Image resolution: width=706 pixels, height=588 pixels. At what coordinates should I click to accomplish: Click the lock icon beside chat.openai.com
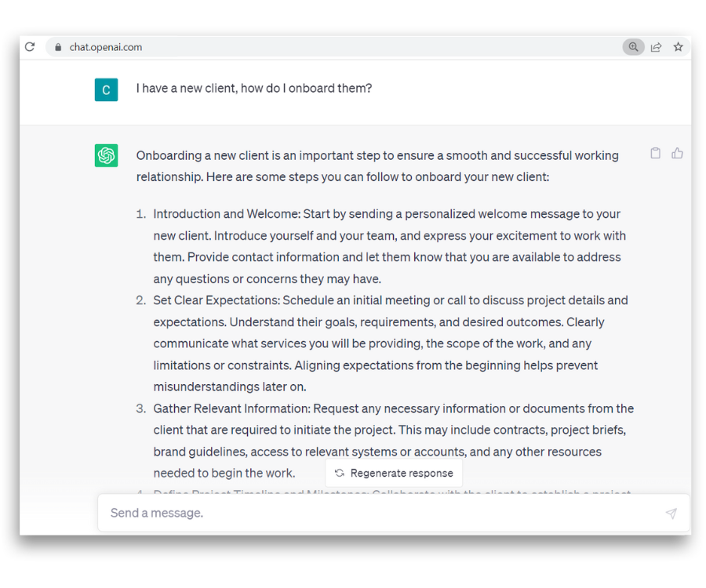tap(58, 47)
